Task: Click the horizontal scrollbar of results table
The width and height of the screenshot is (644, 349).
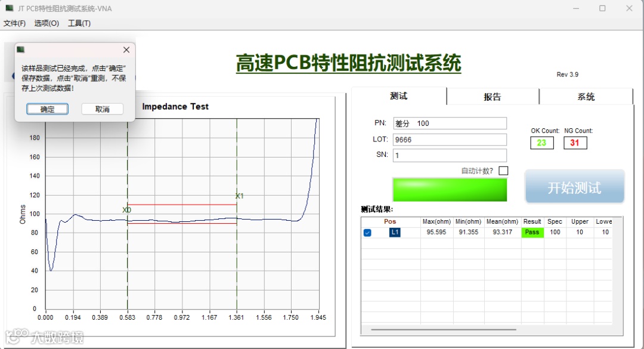Action: point(444,330)
